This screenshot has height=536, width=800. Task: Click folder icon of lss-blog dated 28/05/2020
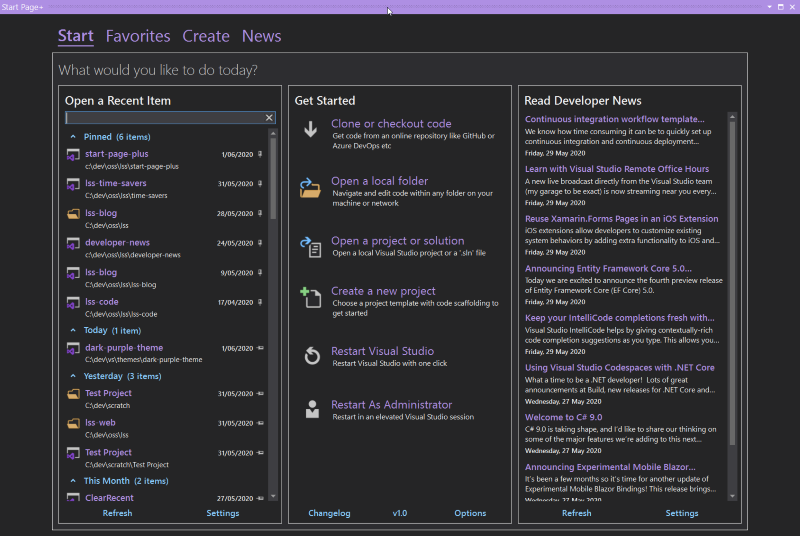[x=73, y=214]
